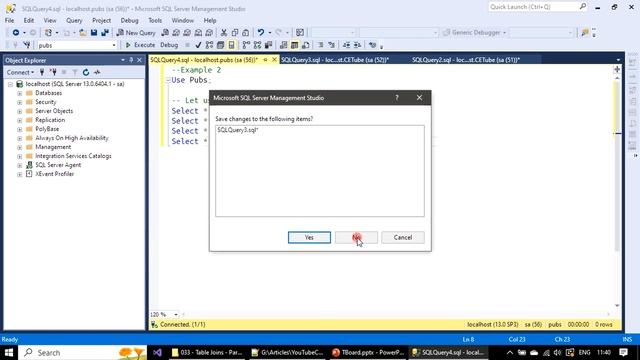Select Always On High Availability node
The height and width of the screenshot is (360, 640).
pos(72,138)
